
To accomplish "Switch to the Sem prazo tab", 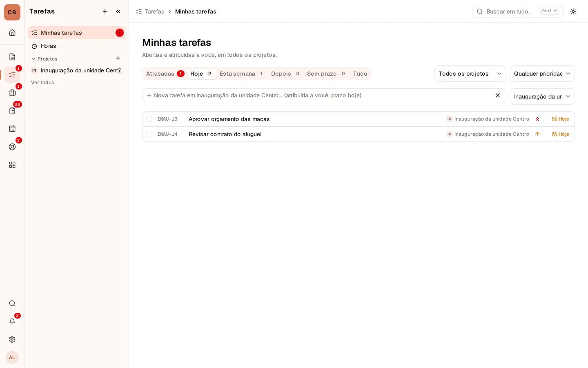I will click(x=326, y=74).
